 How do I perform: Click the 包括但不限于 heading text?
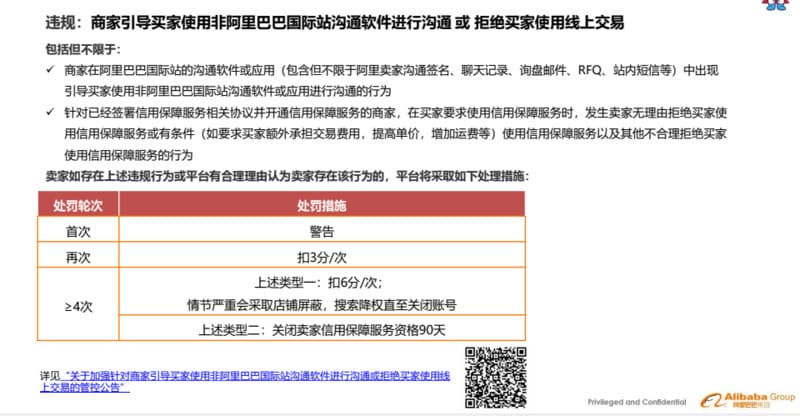[82, 47]
